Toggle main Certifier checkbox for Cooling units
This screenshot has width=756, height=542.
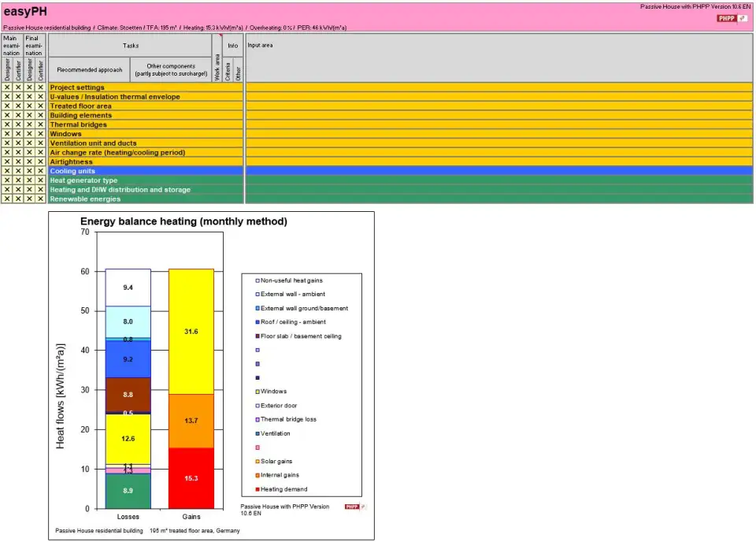coord(18,171)
